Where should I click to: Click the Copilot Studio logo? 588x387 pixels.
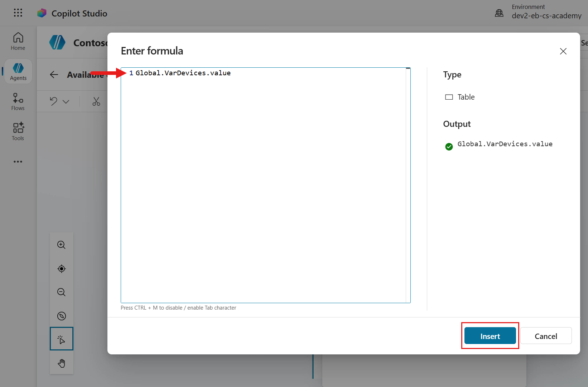(x=42, y=13)
